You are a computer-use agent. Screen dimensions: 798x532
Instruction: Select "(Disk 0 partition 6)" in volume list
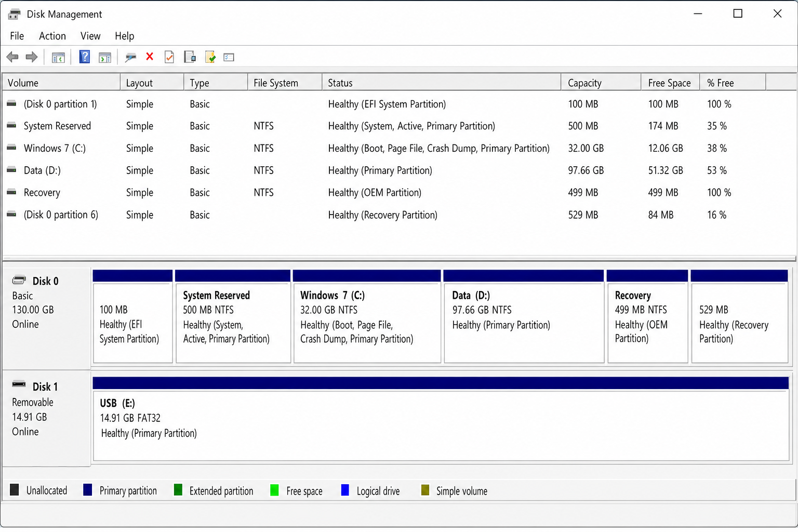[x=61, y=215]
